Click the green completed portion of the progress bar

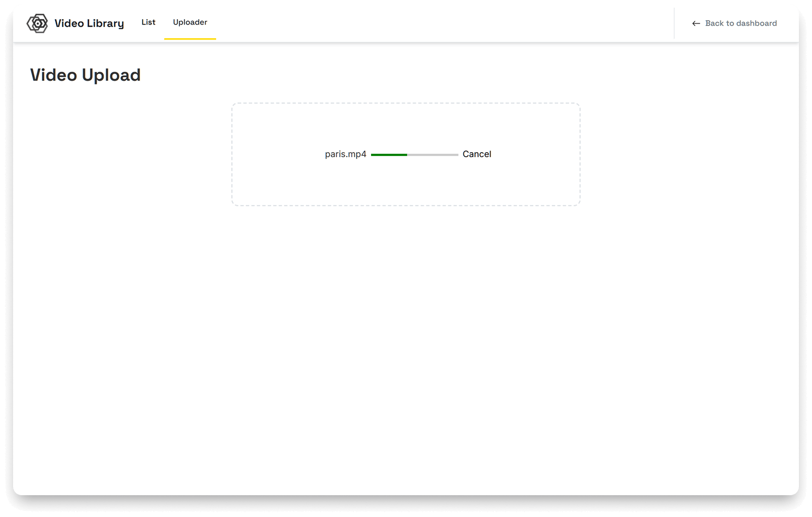coord(389,154)
